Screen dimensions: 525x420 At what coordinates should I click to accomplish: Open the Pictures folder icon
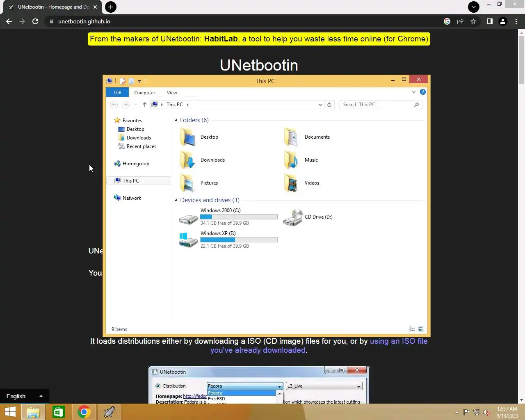pyautogui.click(x=188, y=183)
